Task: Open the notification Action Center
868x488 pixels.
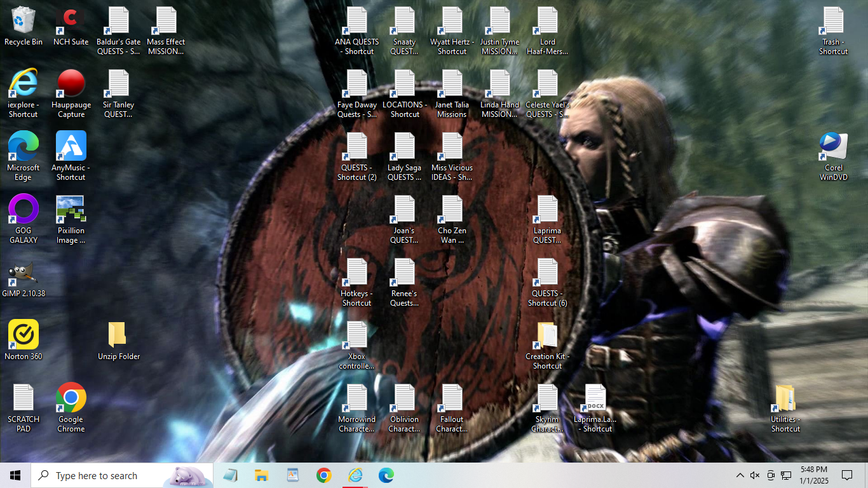Action: coord(847,475)
